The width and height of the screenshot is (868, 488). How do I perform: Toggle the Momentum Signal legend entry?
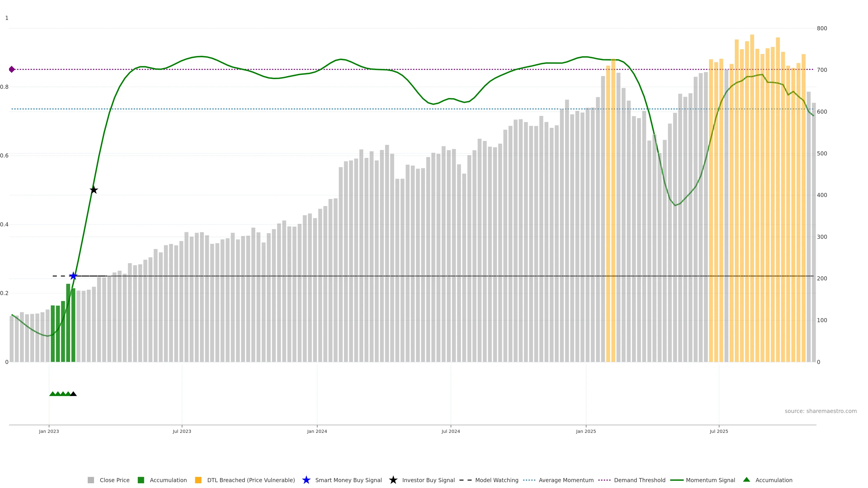[710, 480]
